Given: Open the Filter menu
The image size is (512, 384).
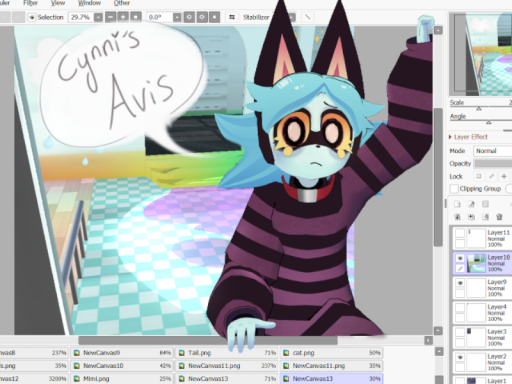Looking at the screenshot, I should click(x=30, y=3).
